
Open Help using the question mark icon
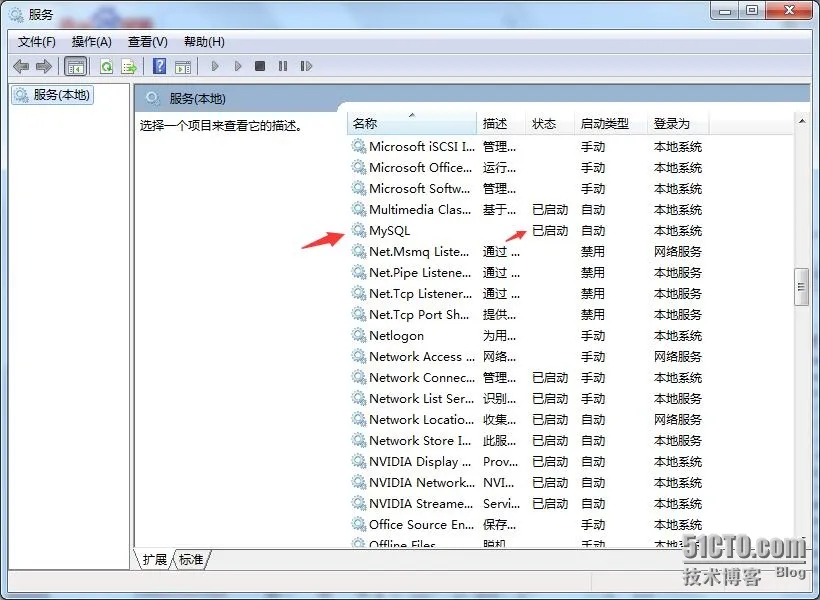pyautogui.click(x=160, y=66)
